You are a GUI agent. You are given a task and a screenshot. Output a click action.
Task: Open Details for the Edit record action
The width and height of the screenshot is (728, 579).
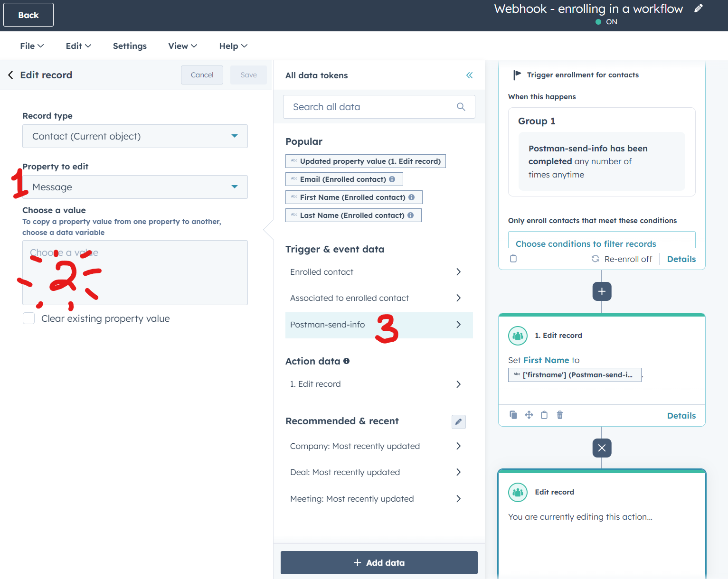point(681,415)
